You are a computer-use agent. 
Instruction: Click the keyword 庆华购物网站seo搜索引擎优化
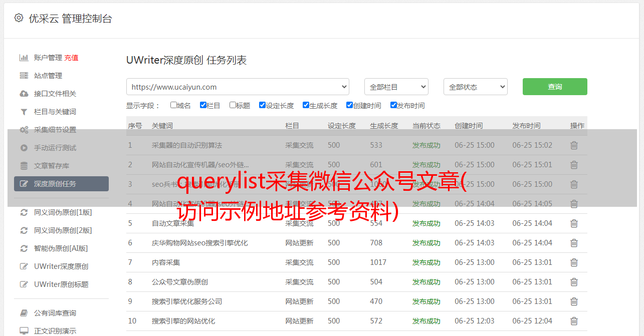[x=200, y=243]
